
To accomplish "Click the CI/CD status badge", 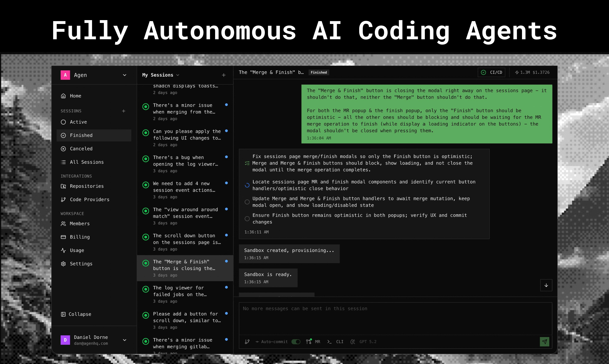I will click(491, 72).
